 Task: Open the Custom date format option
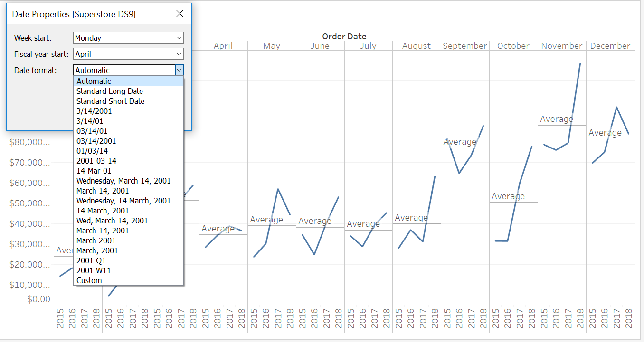pos(89,280)
